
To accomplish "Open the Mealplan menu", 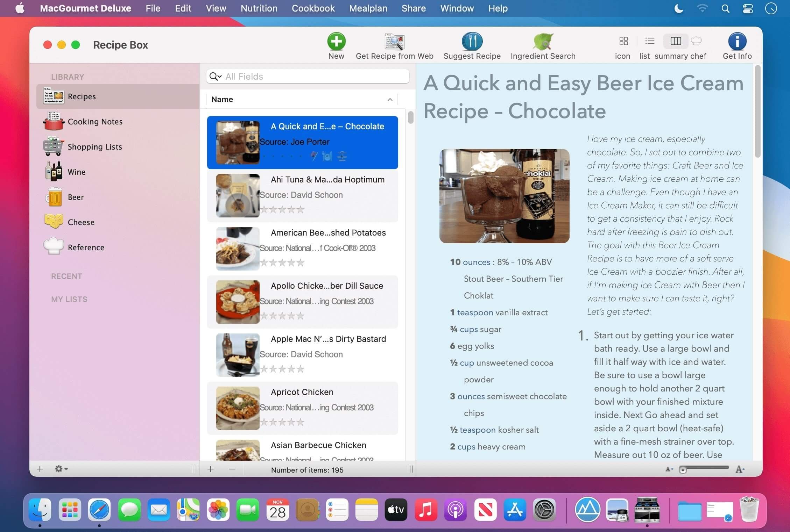I will (x=368, y=8).
